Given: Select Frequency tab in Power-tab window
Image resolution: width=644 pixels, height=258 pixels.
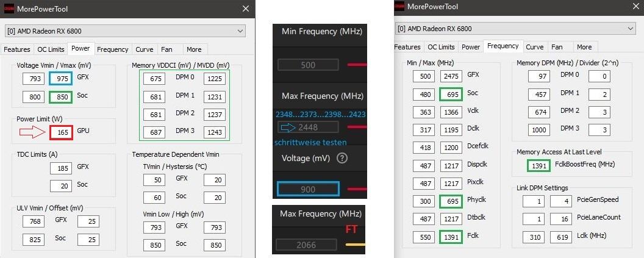Looking at the screenshot, I should [113, 49].
